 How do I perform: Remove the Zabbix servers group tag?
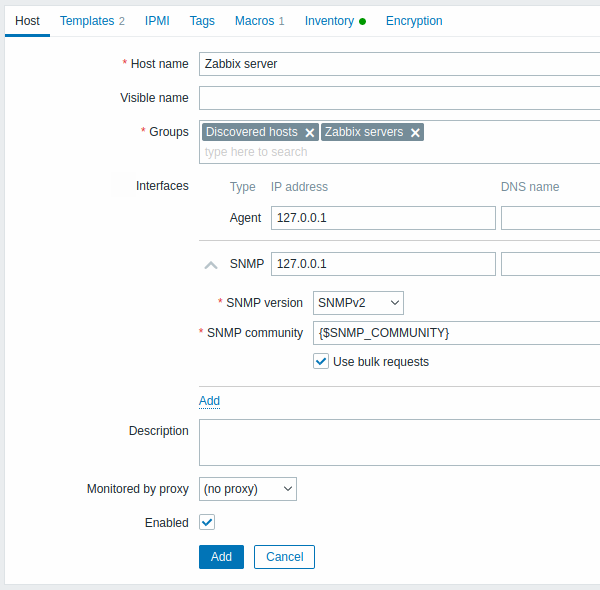click(415, 133)
